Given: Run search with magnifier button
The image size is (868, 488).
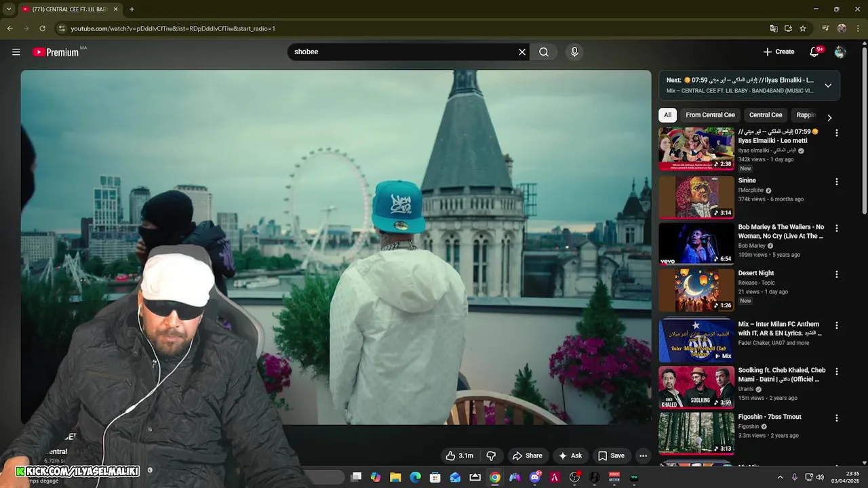Looking at the screenshot, I should point(544,52).
